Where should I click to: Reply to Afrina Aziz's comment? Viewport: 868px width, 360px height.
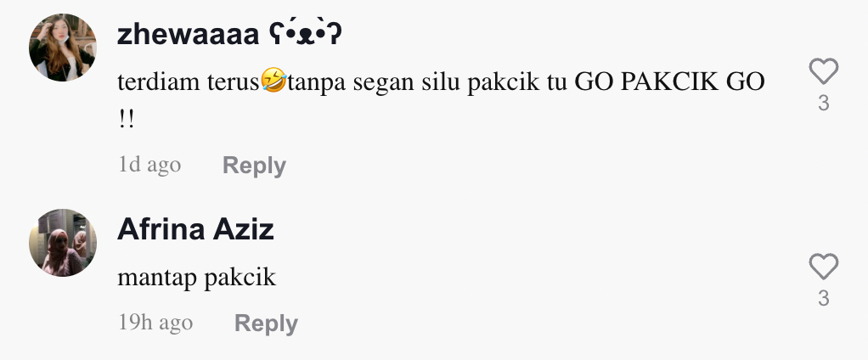tap(266, 323)
